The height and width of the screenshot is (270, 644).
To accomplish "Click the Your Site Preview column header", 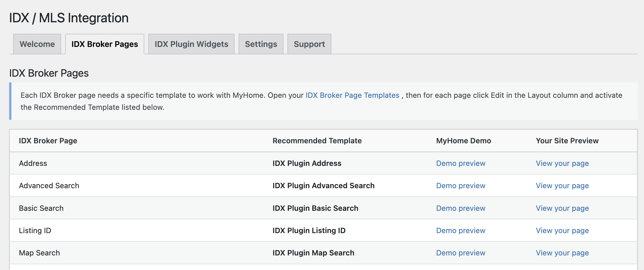I will [x=567, y=141].
